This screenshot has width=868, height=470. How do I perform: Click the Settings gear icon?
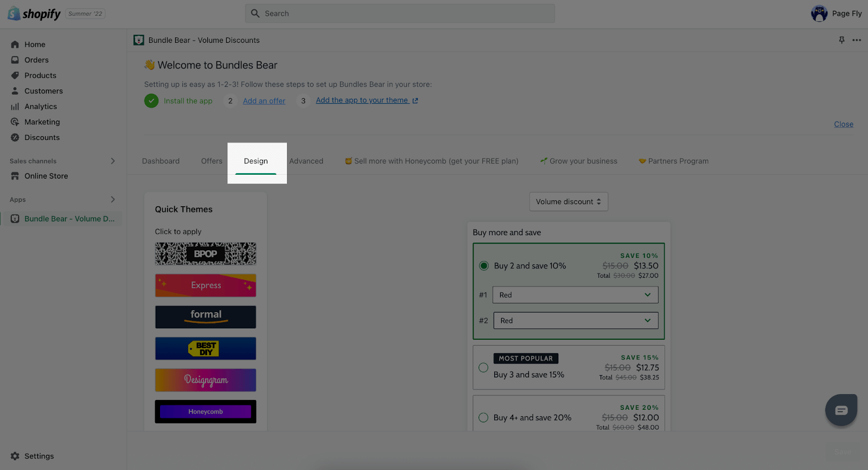click(x=15, y=456)
